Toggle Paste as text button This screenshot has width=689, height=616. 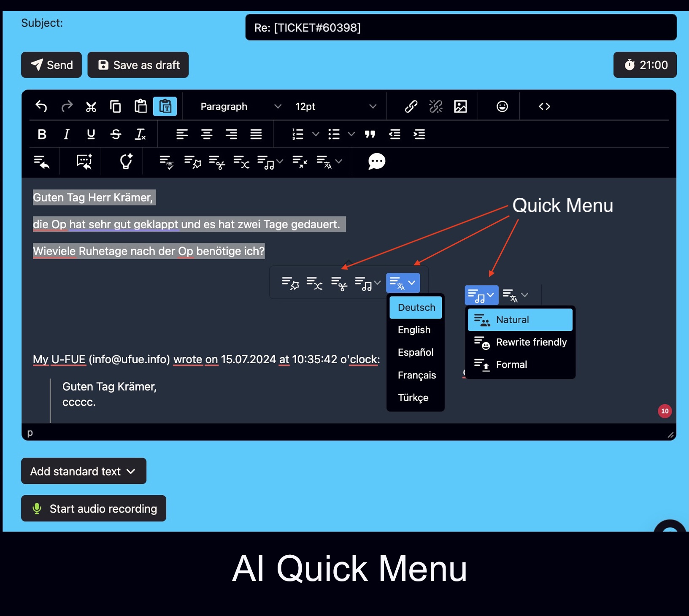point(165,106)
